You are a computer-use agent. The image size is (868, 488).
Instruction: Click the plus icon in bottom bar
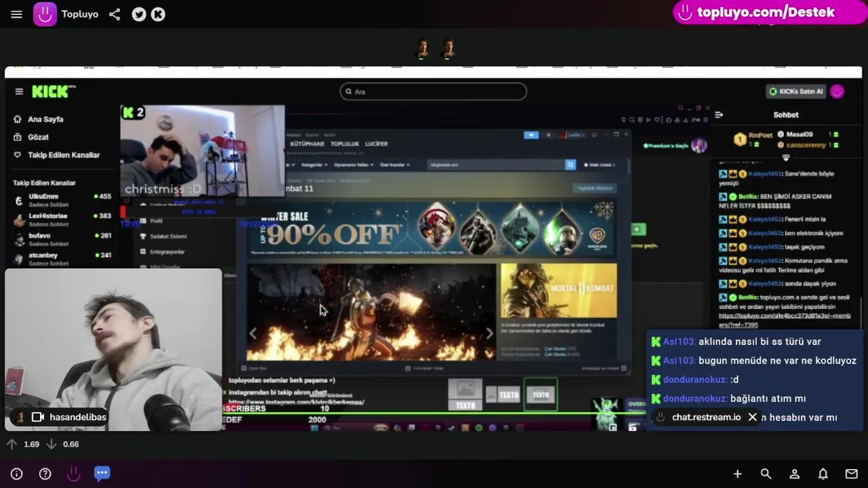tap(737, 474)
